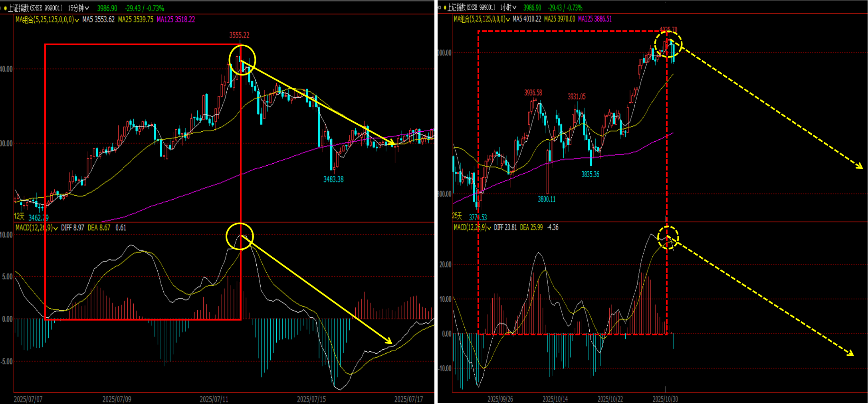
Task: Click the 2025/07/11 date on the time axis
Action: [x=214, y=399]
